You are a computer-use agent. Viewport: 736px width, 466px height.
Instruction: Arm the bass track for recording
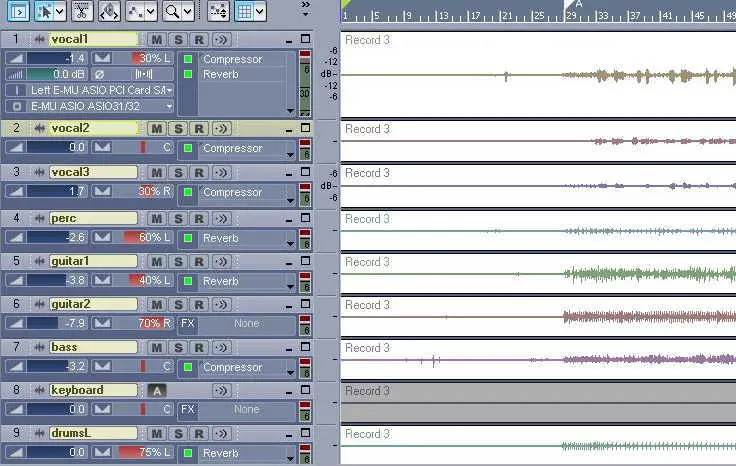click(199, 348)
